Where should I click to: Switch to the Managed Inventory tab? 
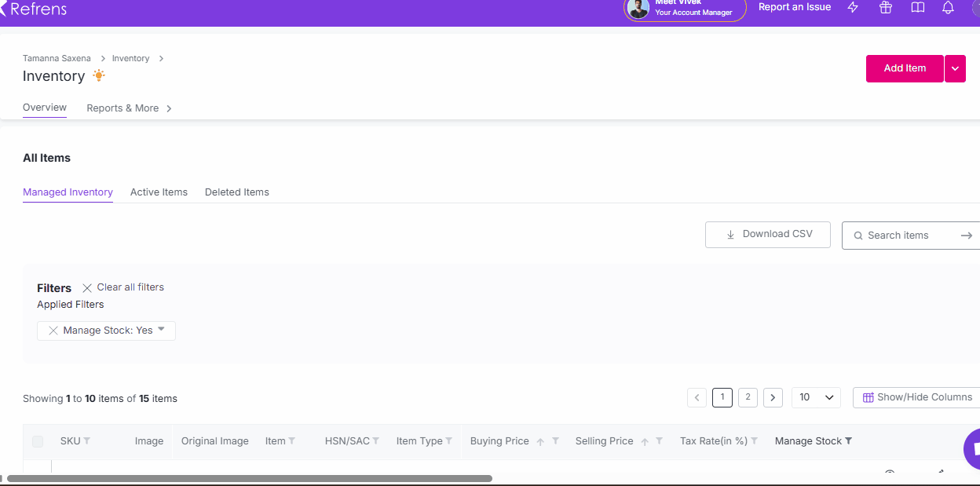(68, 192)
